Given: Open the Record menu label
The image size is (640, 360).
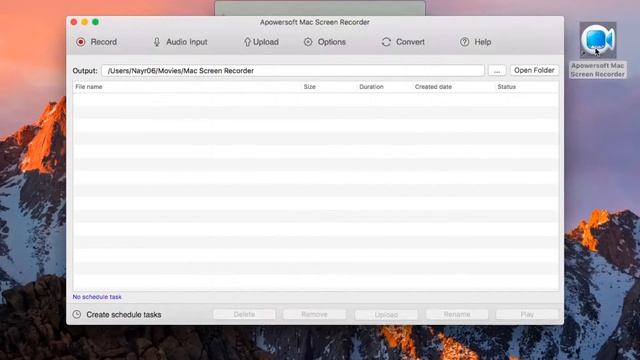Looking at the screenshot, I should 104,42.
